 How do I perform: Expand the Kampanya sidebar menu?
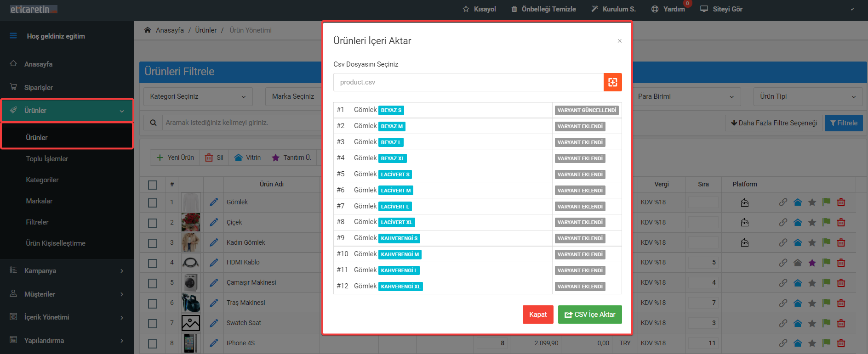pyautogui.click(x=67, y=270)
